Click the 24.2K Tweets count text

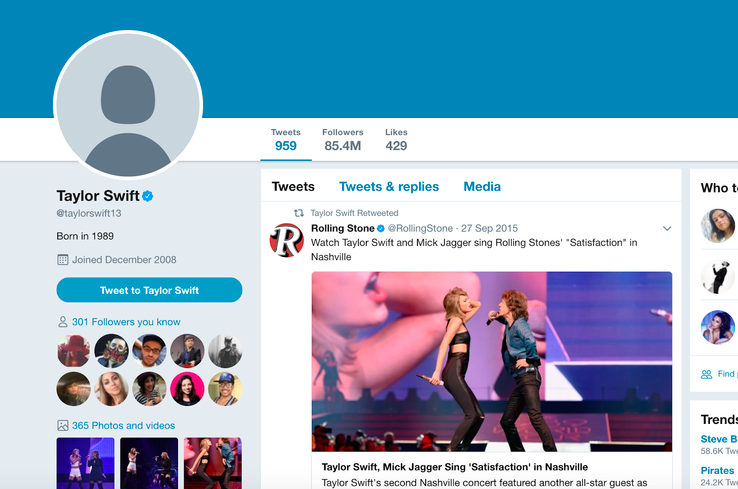click(x=719, y=482)
